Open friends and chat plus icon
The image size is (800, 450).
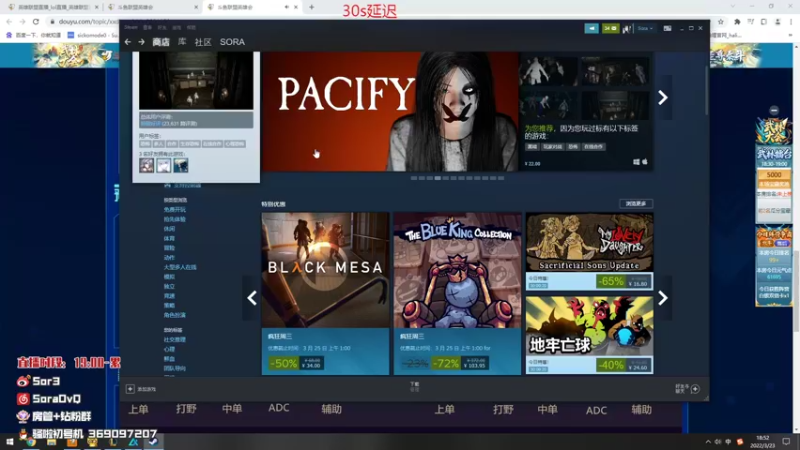click(695, 389)
